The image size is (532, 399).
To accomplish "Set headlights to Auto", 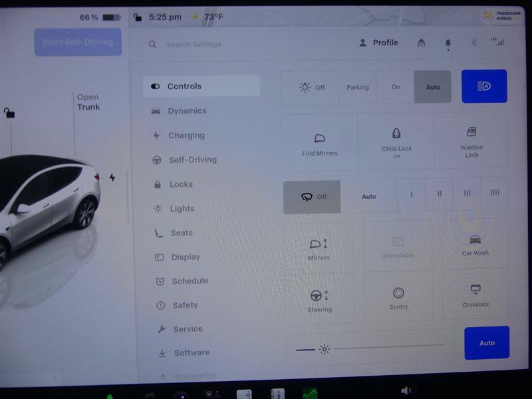I will [x=433, y=87].
